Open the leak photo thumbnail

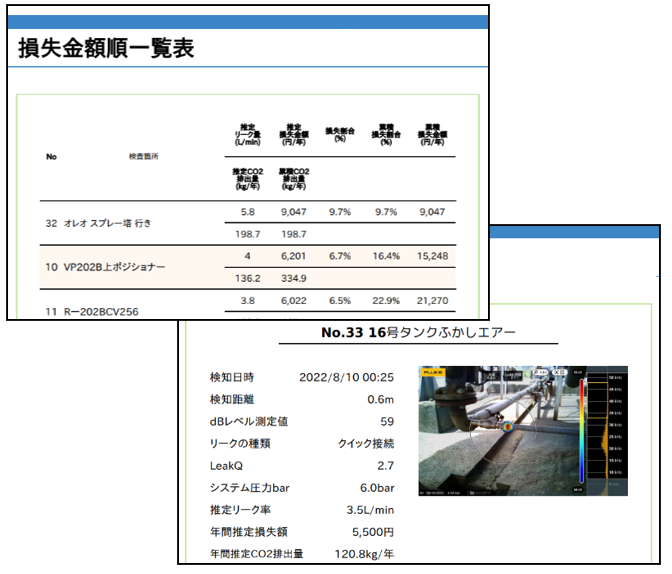(x=523, y=430)
